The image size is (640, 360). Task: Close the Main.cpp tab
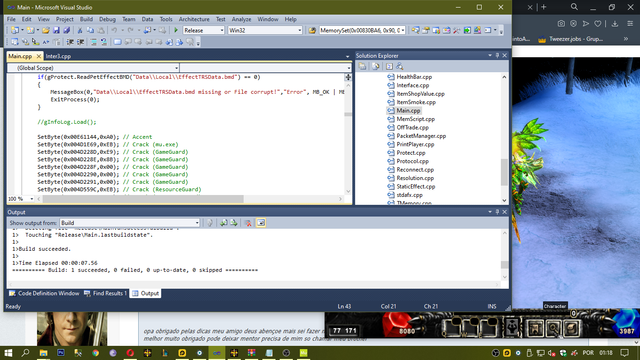pos(39,56)
